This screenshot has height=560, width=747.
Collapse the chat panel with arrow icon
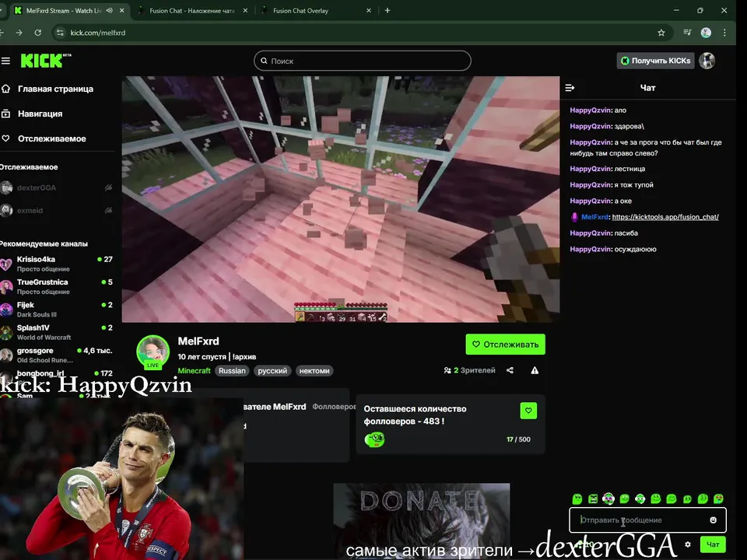(x=570, y=88)
